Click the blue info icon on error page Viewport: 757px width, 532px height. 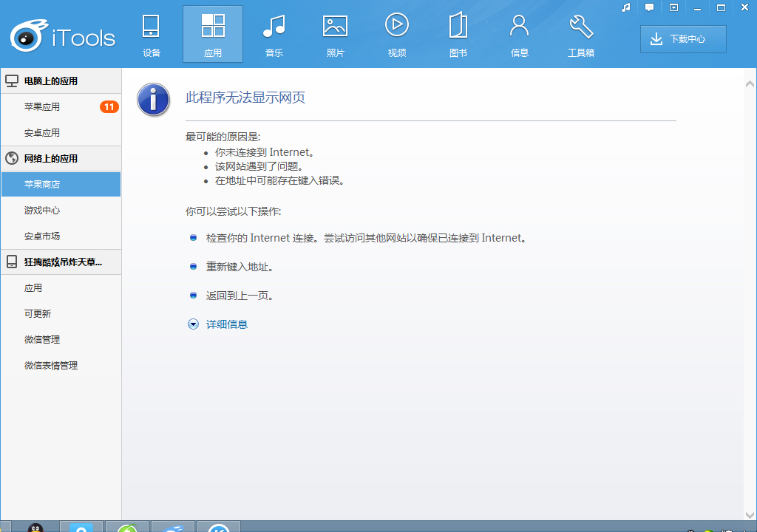[x=153, y=100]
